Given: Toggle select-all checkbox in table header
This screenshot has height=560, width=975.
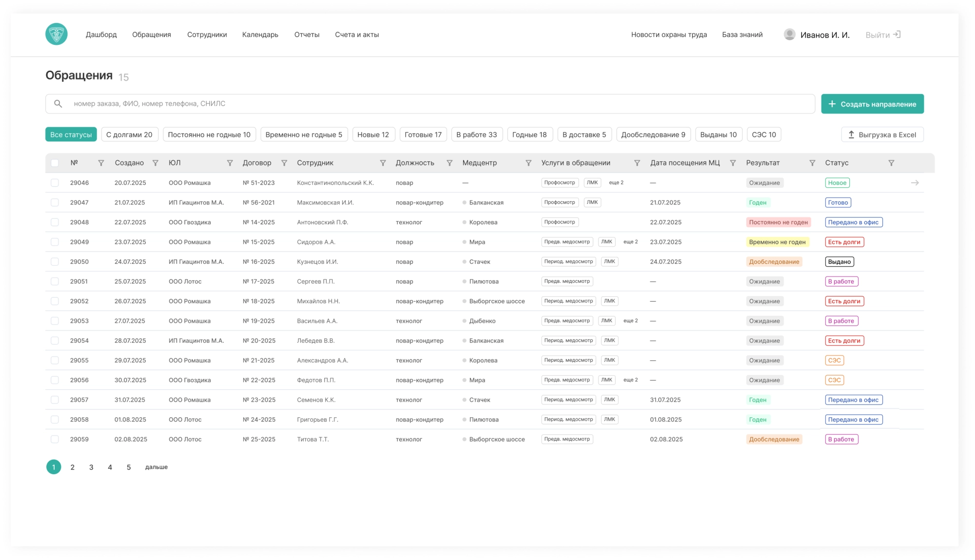Looking at the screenshot, I should pos(55,163).
